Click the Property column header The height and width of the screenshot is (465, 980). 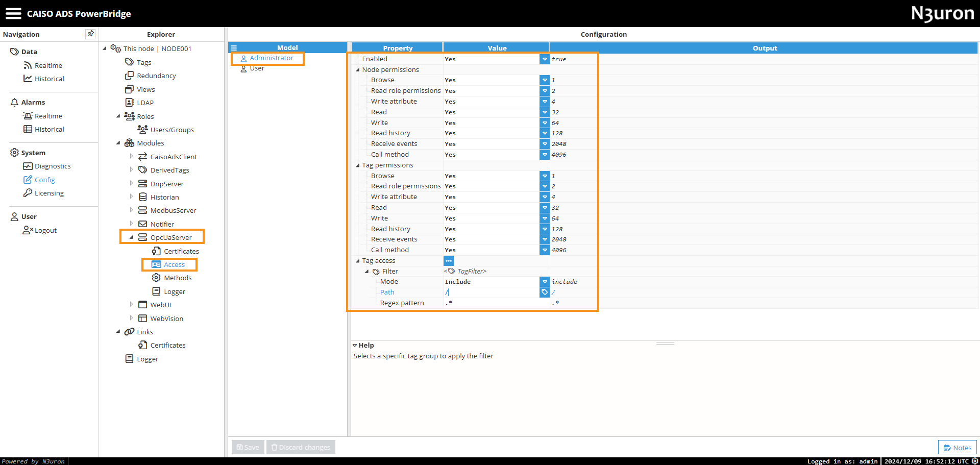398,48
